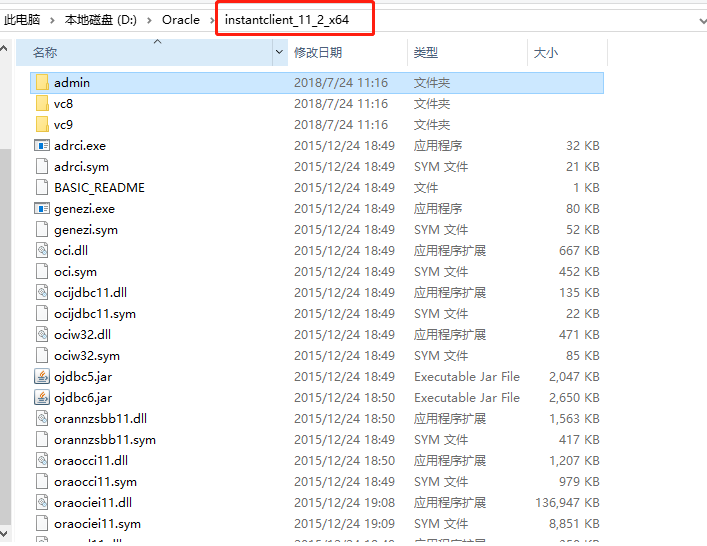Go to 此电脑 in the breadcrumb
Screen dimensions: 707x546
pyautogui.click(x=22, y=20)
